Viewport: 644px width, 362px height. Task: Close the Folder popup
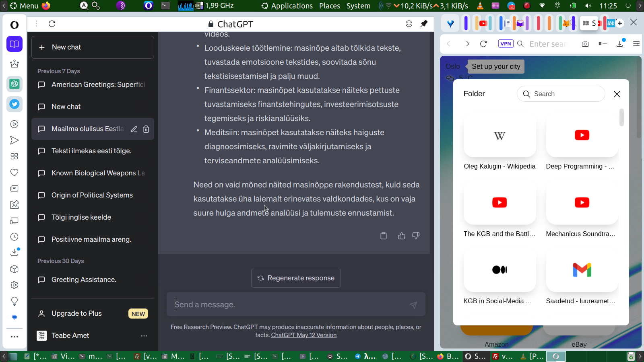pos(617,94)
